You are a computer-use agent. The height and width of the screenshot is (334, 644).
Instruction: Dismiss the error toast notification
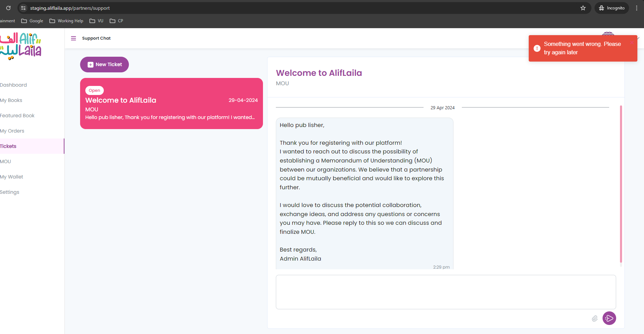(632, 43)
